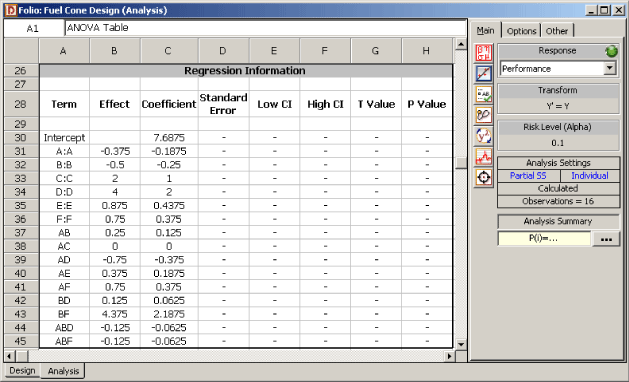Click the BF coefficient 2.1875

pyautogui.click(x=169, y=314)
